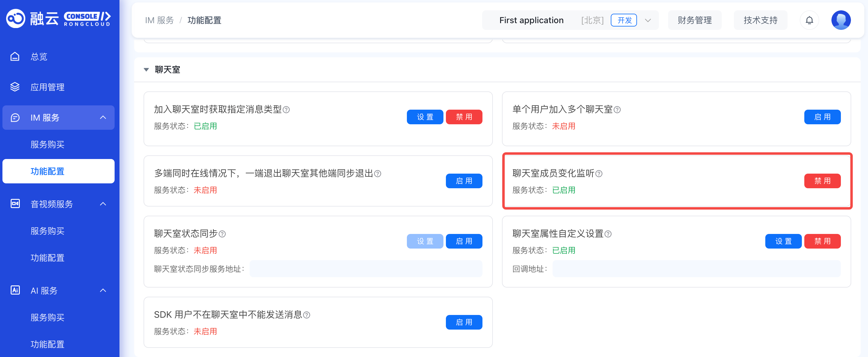This screenshot has width=868, height=357.
Task: Click help icon beside 单个用户加入多个聊天室
Action: (617, 110)
